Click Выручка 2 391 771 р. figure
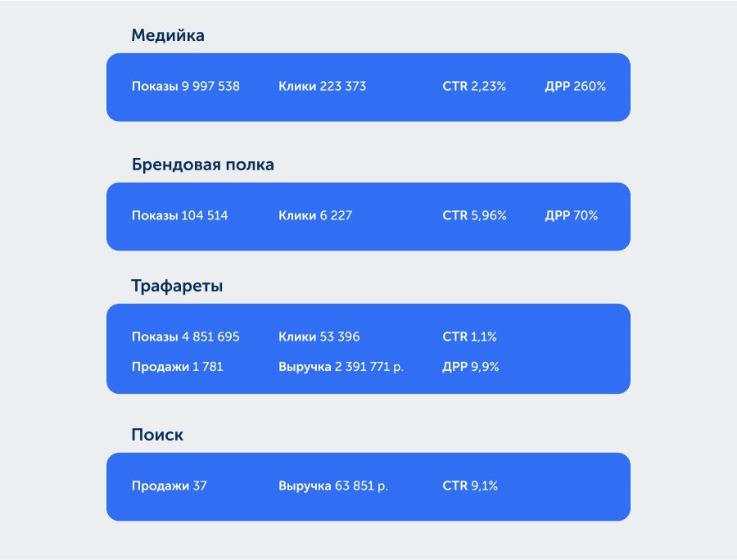This screenshot has height=560, width=737. pyautogui.click(x=341, y=367)
